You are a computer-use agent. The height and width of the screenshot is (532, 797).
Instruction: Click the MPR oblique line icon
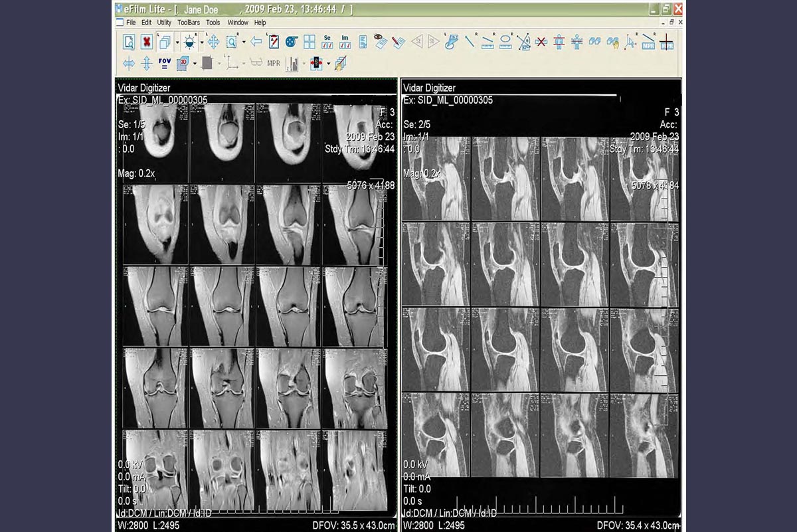pyautogui.click(x=648, y=42)
